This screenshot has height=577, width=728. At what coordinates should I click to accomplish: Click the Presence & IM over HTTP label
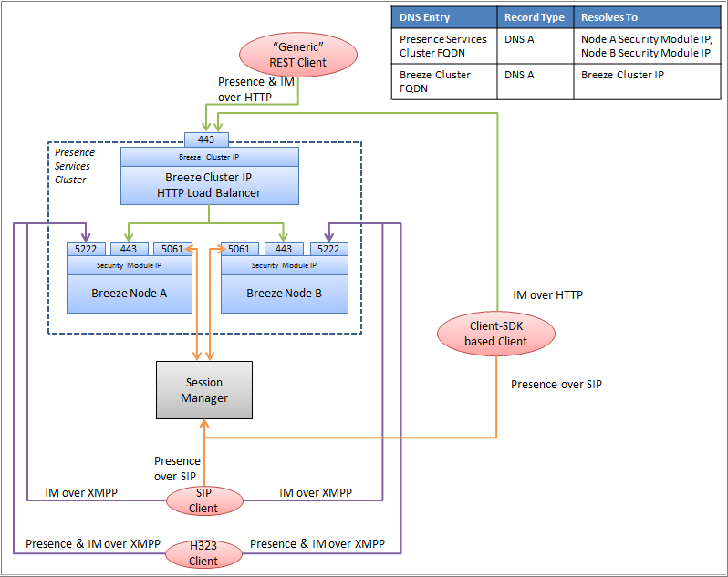(x=256, y=89)
